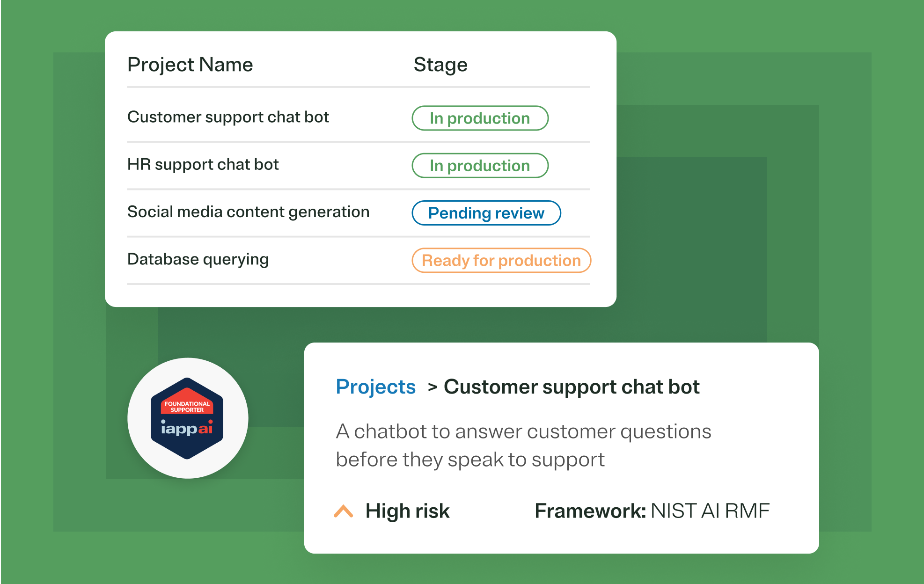Open Social media content generation project
924x584 pixels.
[x=248, y=212]
